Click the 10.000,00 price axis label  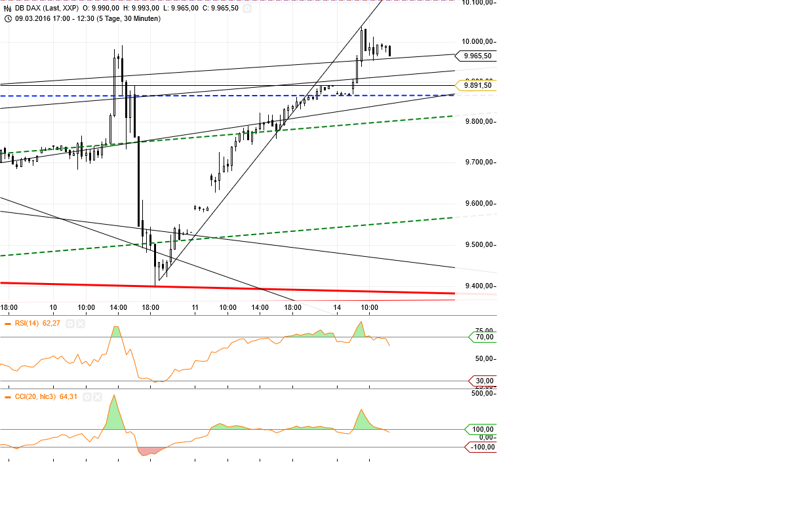(478, 41)
